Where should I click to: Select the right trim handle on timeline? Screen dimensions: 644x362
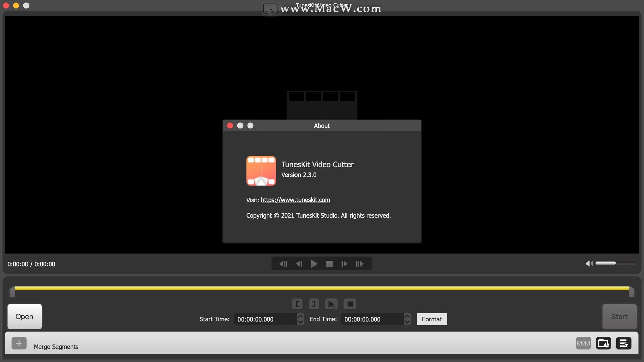(x=632, y=292)
